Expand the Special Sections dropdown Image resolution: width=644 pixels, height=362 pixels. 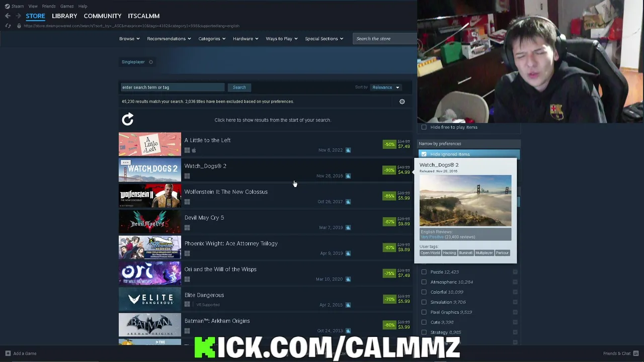[324, 39]
